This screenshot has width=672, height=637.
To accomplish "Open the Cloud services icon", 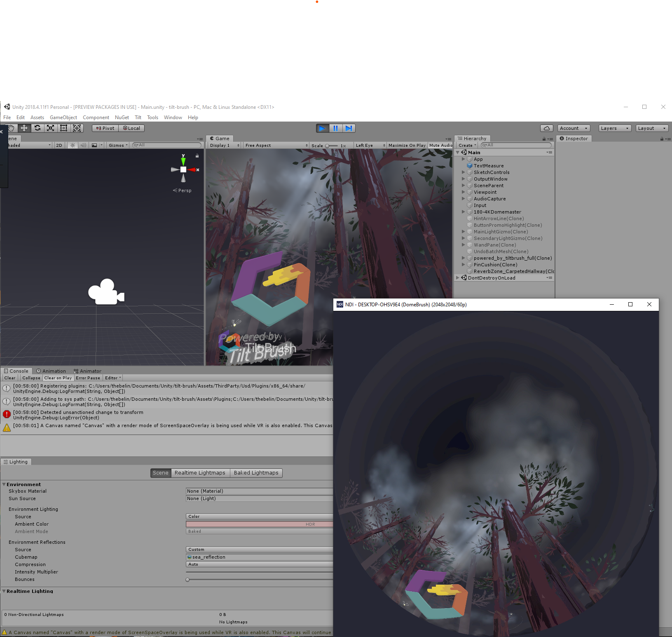I will (547, 128).
